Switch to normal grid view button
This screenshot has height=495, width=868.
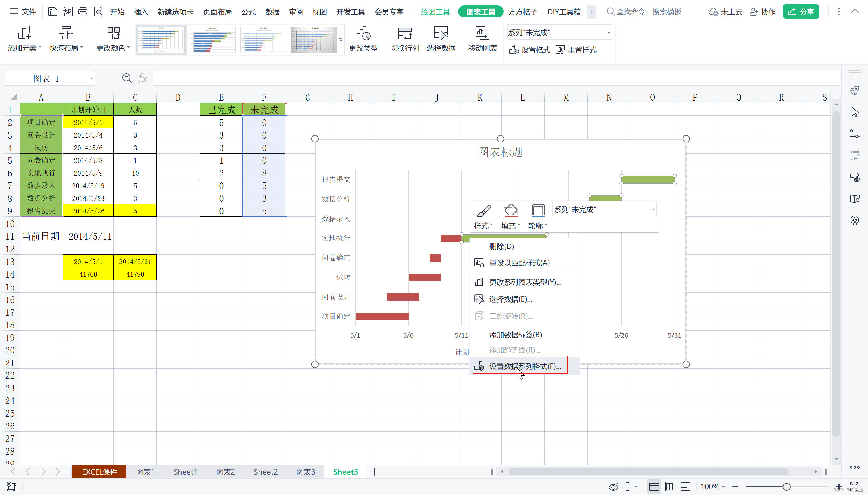click(654, 487)
